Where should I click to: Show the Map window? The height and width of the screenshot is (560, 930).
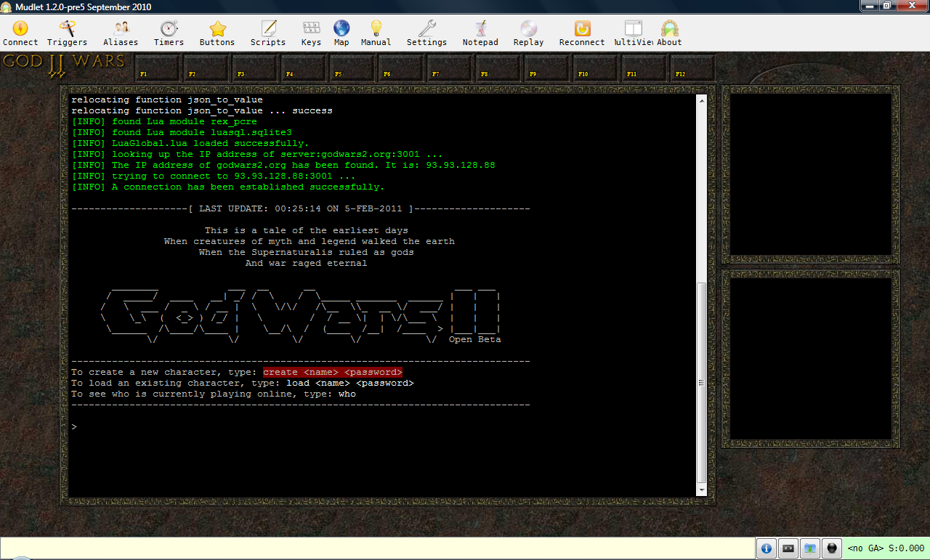[x=341, y=33]
